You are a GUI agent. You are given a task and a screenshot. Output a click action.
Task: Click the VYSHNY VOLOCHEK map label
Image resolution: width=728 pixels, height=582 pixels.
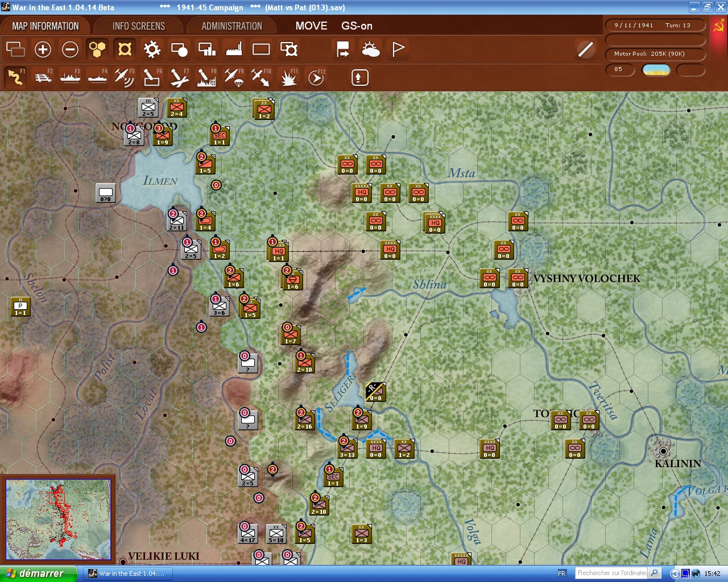[587, 278]
